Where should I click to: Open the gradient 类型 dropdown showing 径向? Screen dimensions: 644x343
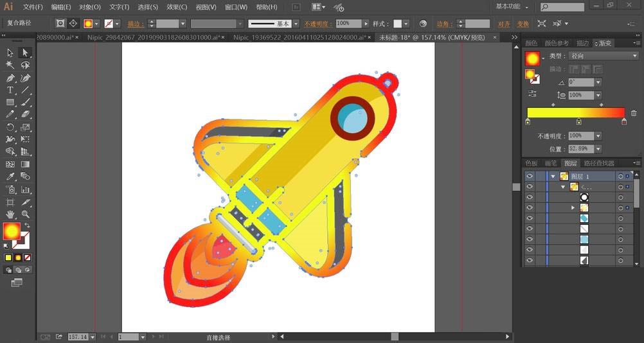coord(604,56)
